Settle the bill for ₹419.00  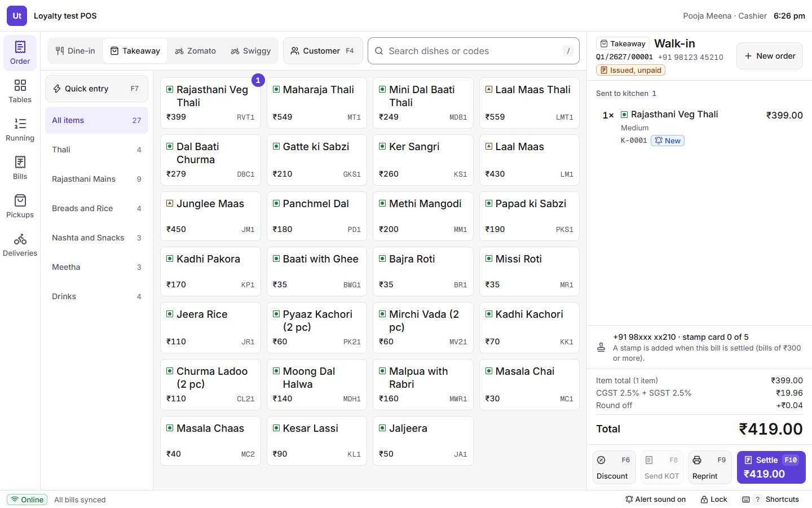pyautogui.click(x=771, y=467)
